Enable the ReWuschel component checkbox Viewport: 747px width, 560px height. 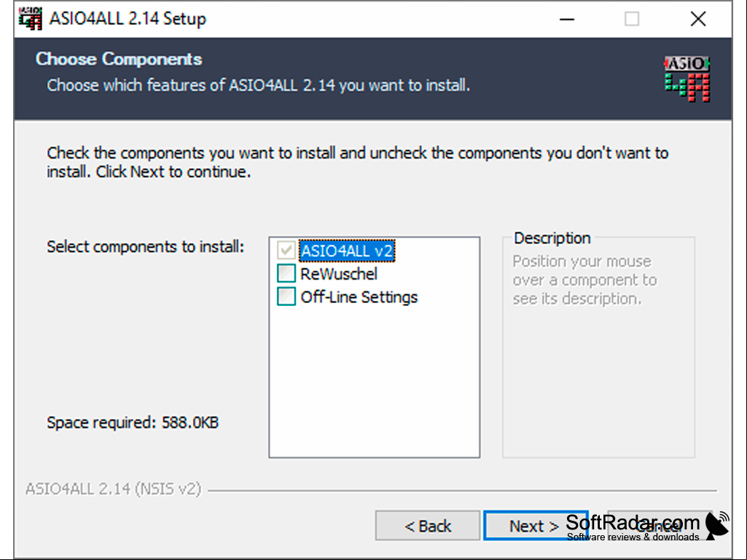[x=286, y=273]
